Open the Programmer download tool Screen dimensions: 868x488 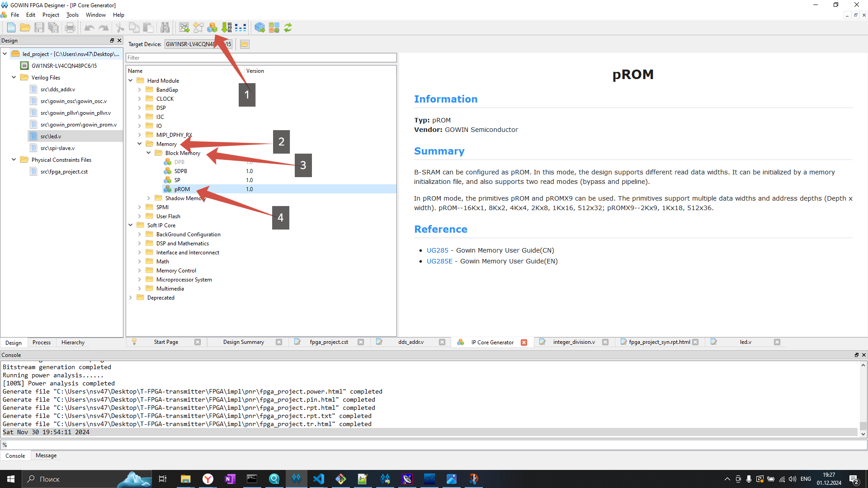click(226, 28)
